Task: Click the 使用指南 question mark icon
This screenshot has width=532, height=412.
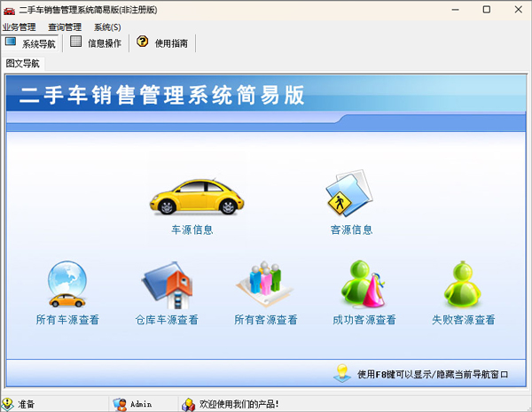Action: point(142,42)
